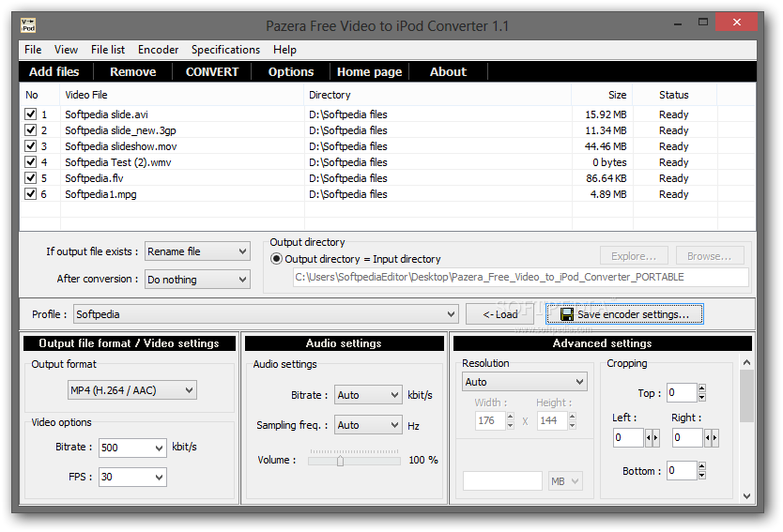The width and height of the screenshot is (783, 532).
Task: Open the If output file exists dropdown
Action: pos(197,251)
